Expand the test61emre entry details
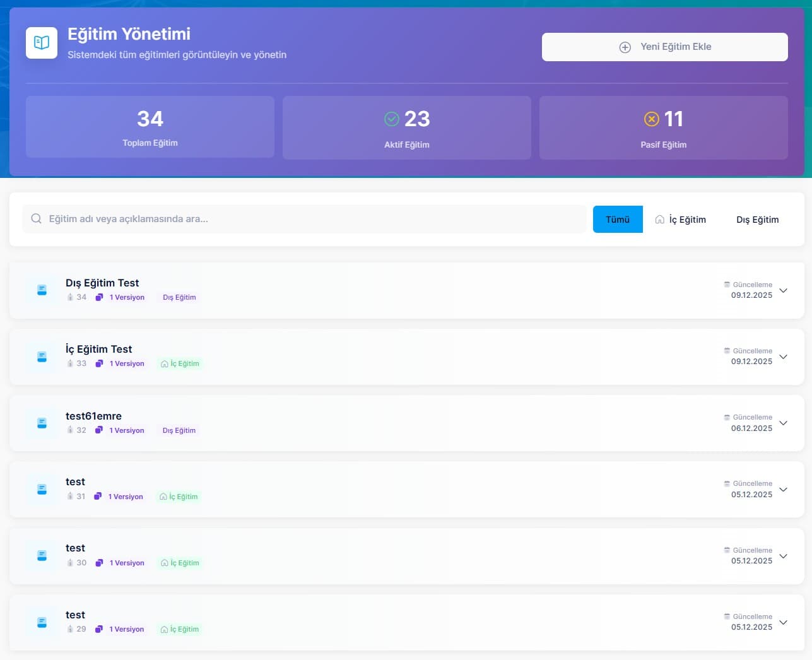 pos(784,423)
